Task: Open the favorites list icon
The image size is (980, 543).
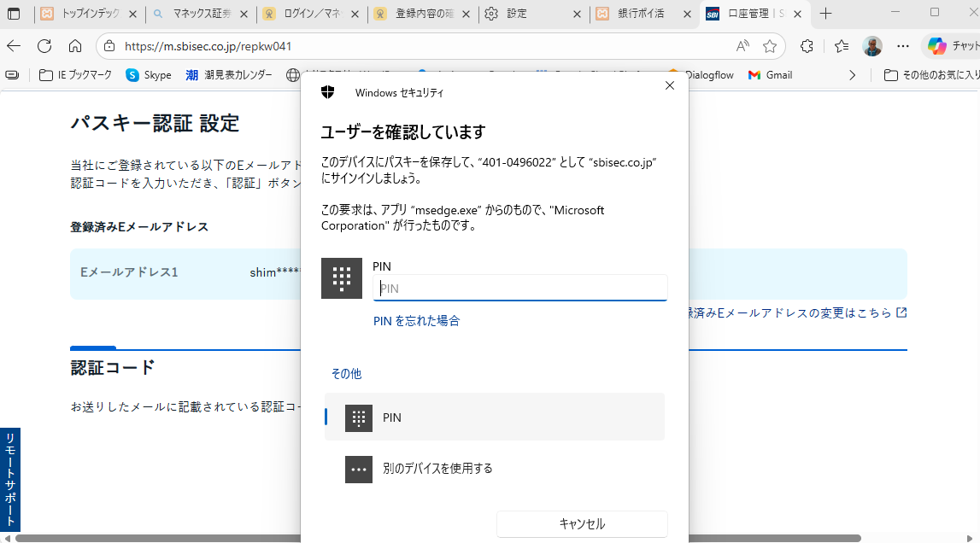Action: coord(842,46)
